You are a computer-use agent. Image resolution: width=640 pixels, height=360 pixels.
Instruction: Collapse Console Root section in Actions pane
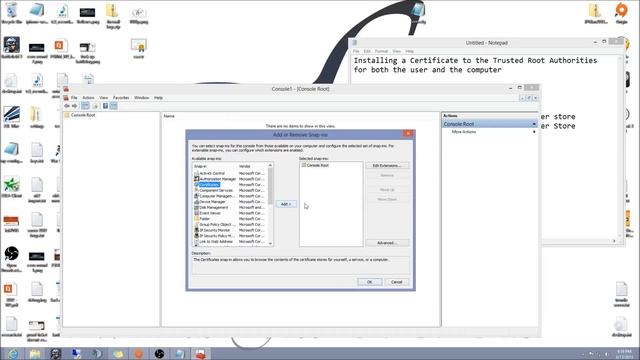(x=534, y=124)
